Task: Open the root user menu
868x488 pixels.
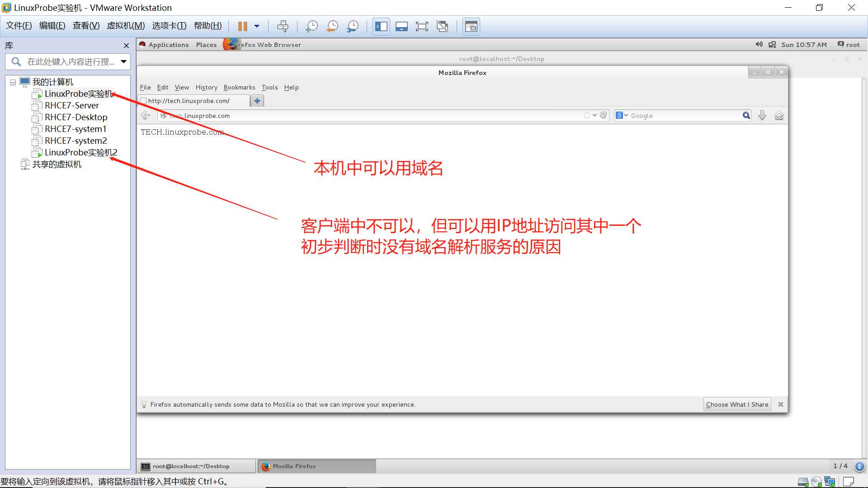Action: click(849, 45)
